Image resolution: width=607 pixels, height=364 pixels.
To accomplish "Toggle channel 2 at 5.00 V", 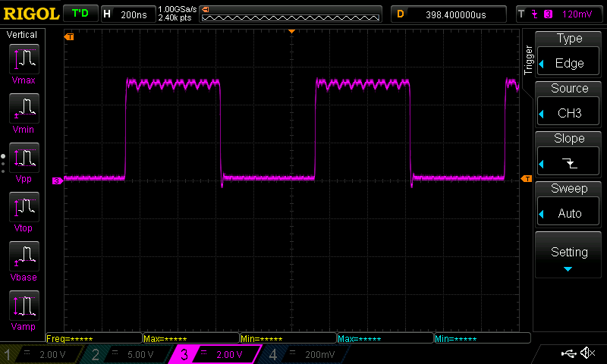I will 127,354.
